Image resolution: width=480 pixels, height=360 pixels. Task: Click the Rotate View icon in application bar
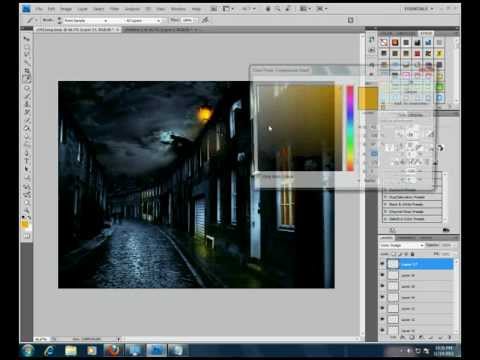pyautogui.click(x=288, y=9)
